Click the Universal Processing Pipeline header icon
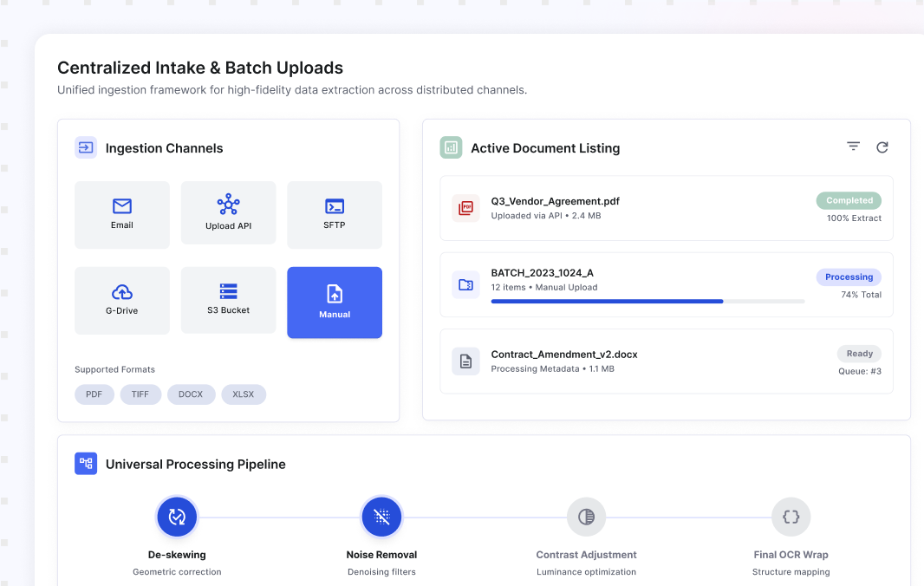The width and height of the screenshot is (924, 586). point(86,464)
